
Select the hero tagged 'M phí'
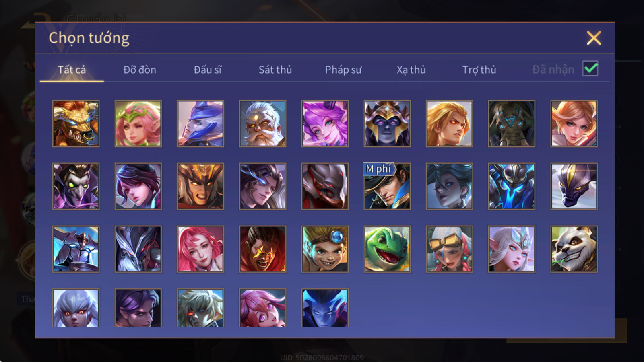(x=387, y=186)
